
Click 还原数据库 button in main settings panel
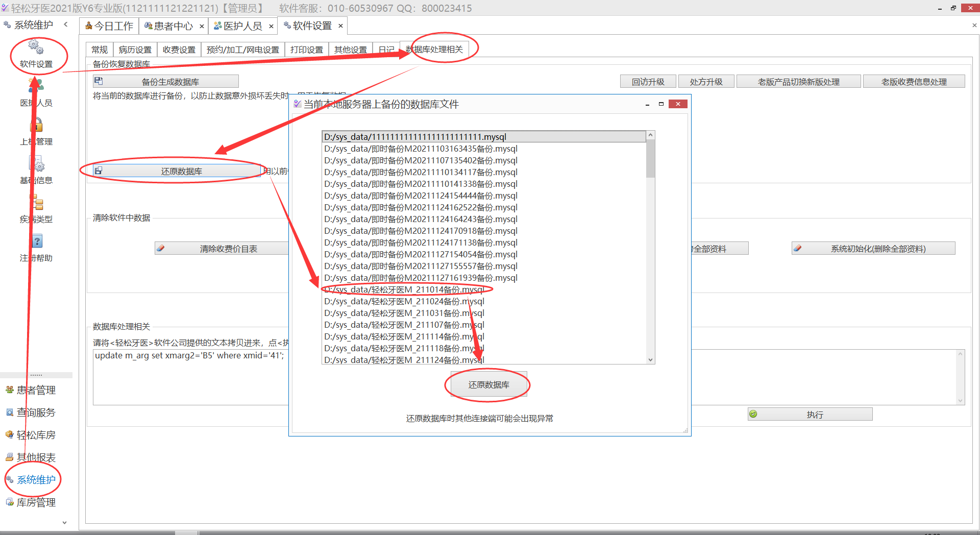click(177, 171)
